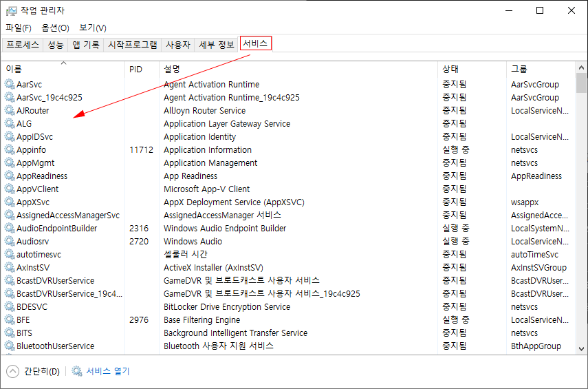Click the gear icon beside BluetoothUserService

pyautogui.click(x=10, y=346)
